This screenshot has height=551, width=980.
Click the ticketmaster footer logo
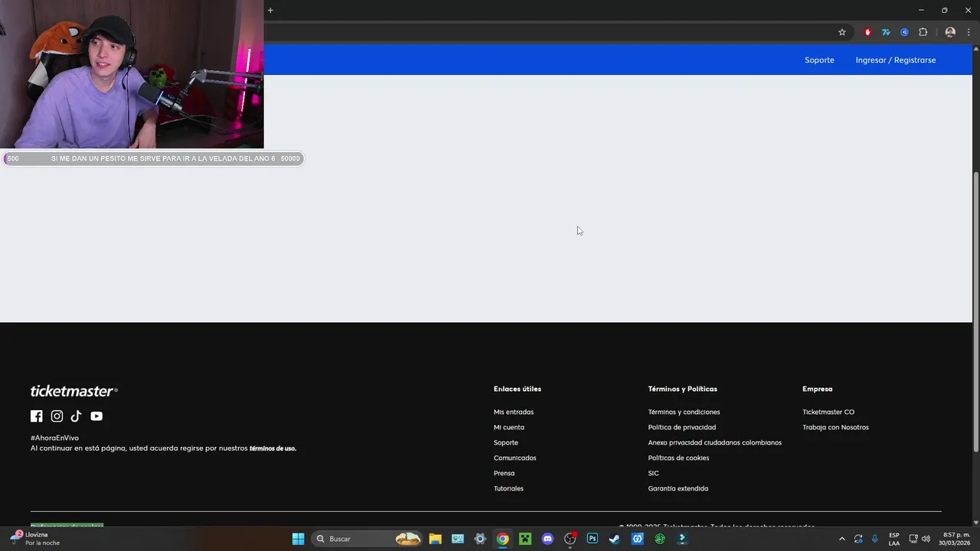(x=74, y=391)
